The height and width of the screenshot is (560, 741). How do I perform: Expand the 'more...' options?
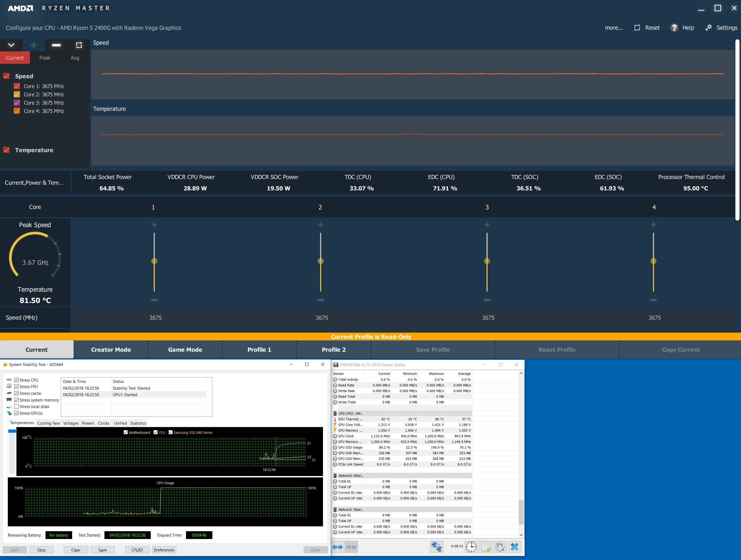[x=613, y=28]
